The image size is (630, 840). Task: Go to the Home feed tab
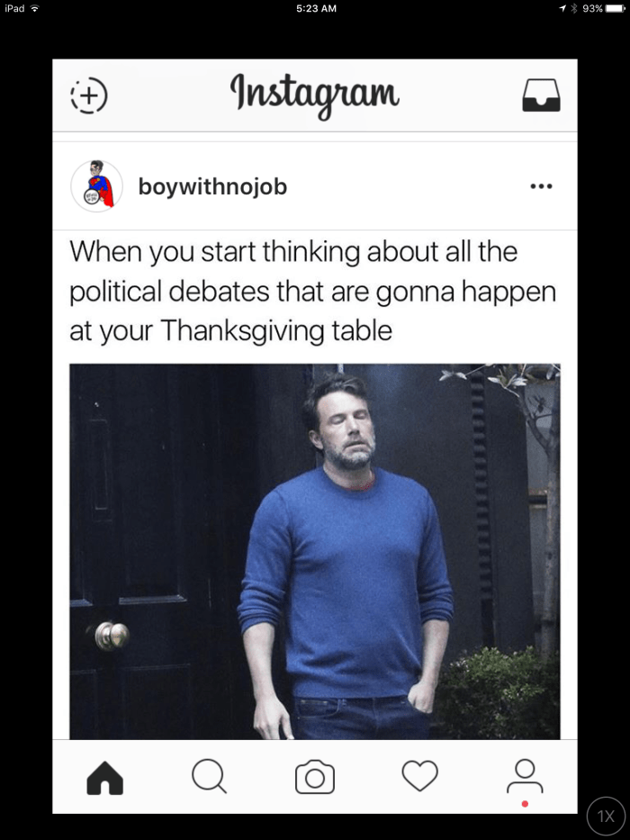105,777
